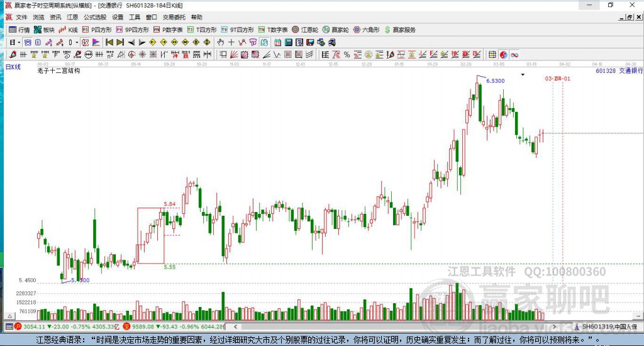Click the n² square icon
Image resolution: width=644 pixels, height=346 pixels.
pos(109,55)
